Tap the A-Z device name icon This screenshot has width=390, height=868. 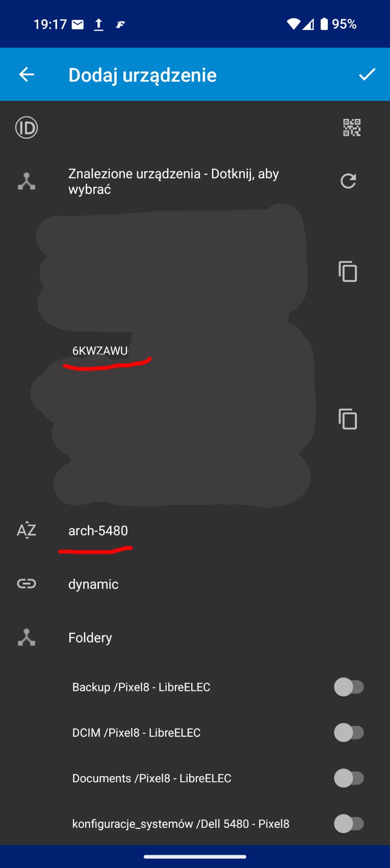(x=27, y=531)
